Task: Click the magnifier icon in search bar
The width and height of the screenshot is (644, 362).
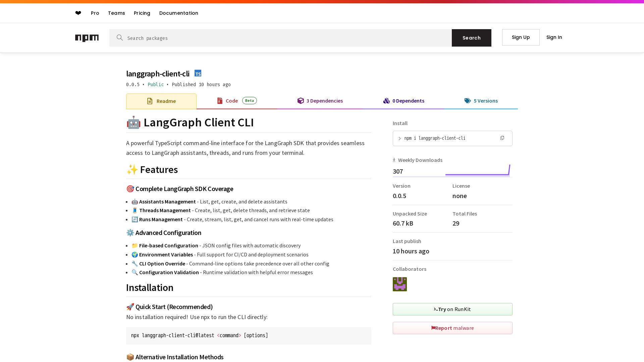Action: [x=120, y=38]
